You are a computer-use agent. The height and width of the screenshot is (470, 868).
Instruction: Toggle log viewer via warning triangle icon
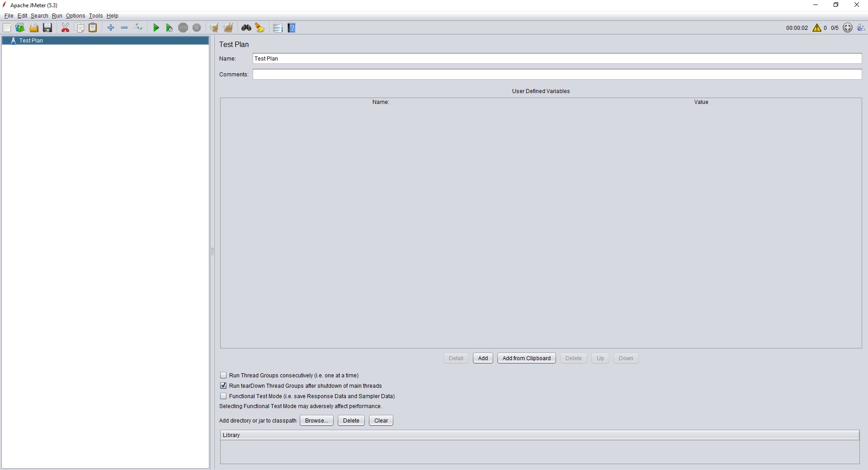tap(817, 28)
